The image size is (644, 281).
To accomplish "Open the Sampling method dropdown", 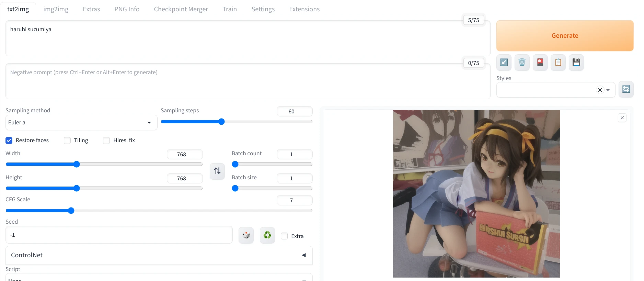I will click(x=81, y=123).
